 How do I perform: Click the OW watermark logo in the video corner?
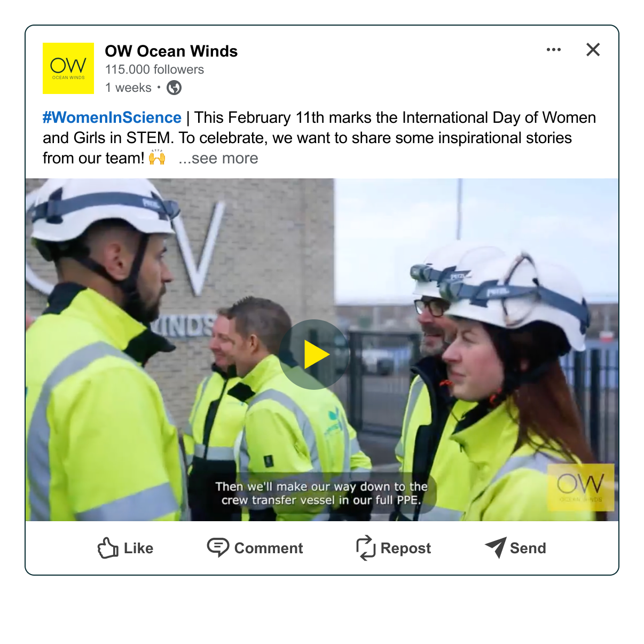581,488
